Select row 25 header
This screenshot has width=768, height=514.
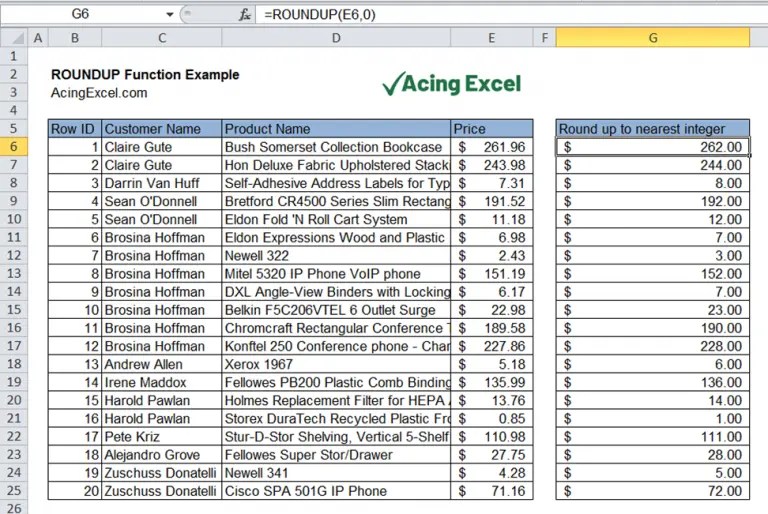pos(14,490)
